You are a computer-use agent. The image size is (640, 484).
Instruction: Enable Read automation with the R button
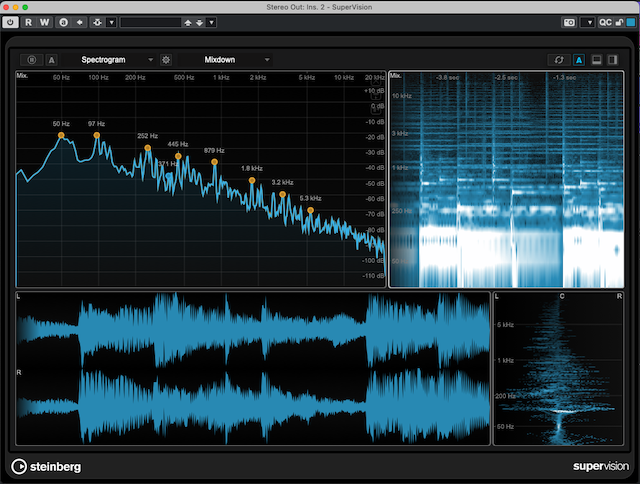pyautogui.click(x=29, y=21)
